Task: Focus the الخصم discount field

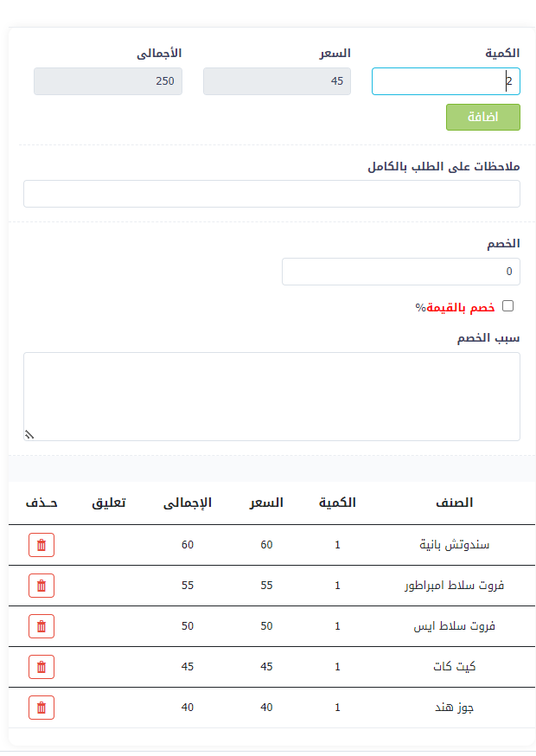Action: [x=400, y=272]
